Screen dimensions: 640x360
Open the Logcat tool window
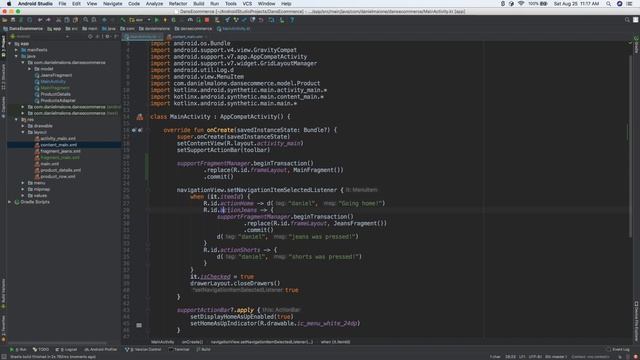pos(66,349)
